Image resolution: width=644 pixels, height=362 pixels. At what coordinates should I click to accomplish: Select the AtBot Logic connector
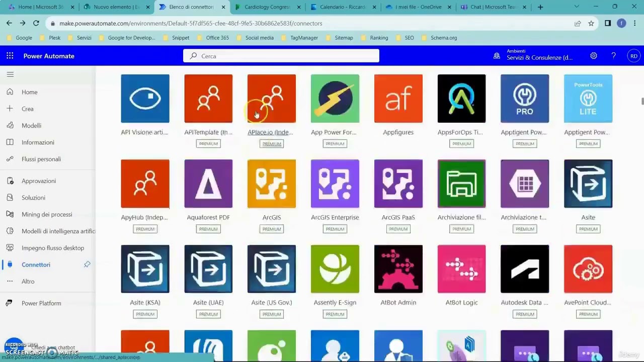(461, 269)
